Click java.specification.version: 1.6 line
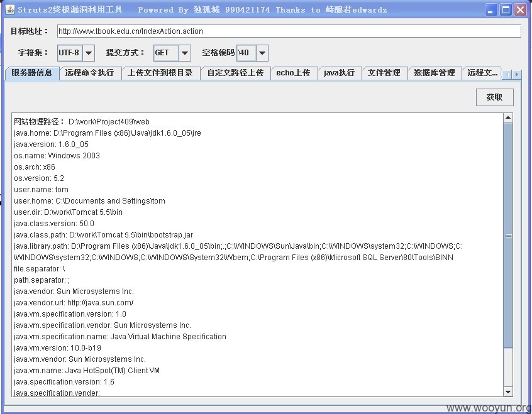The width and height of the screenshot is (532, 414). 64,382
